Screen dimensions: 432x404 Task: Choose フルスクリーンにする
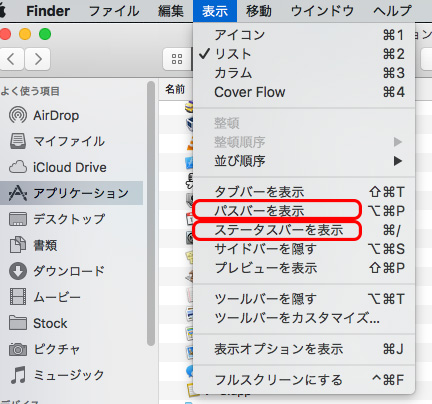click(304, 380)
